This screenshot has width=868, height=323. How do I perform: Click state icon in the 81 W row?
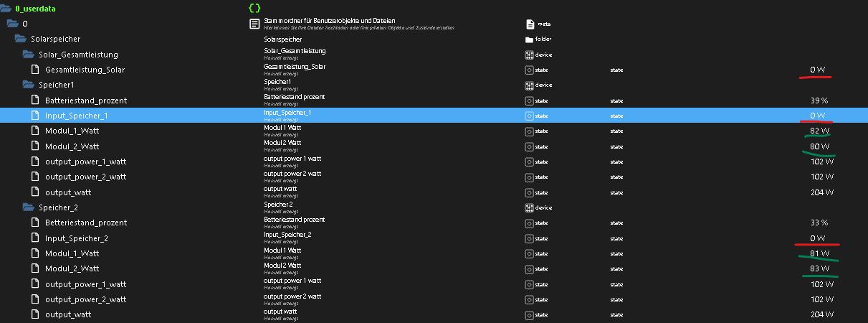530,254
